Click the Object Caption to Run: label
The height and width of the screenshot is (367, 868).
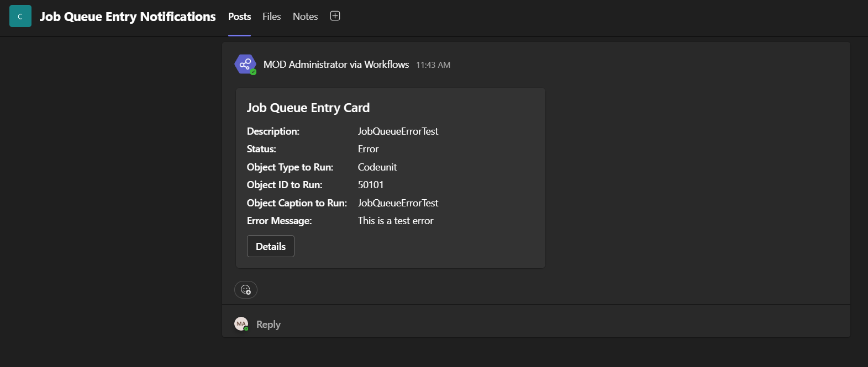297,203
